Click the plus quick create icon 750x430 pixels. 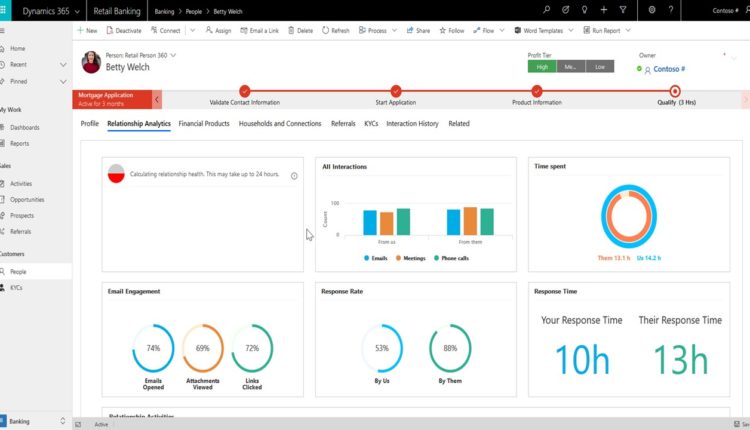pyautogui.click(x=603, y=9)
